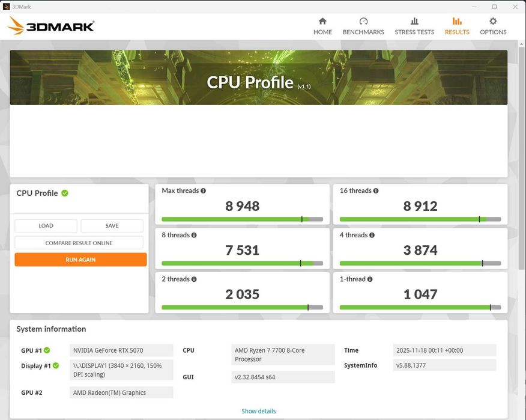Click the Benchmarks gauge icon

point(363,21)
